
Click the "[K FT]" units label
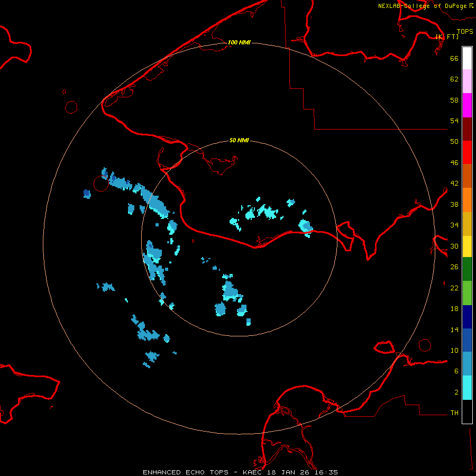click(447, 36)
